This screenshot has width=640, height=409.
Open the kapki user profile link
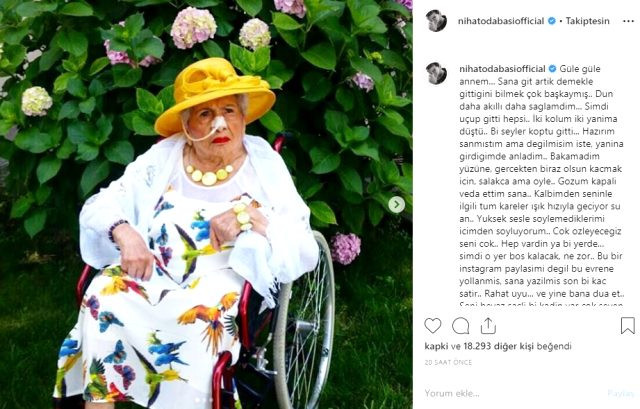436,347
